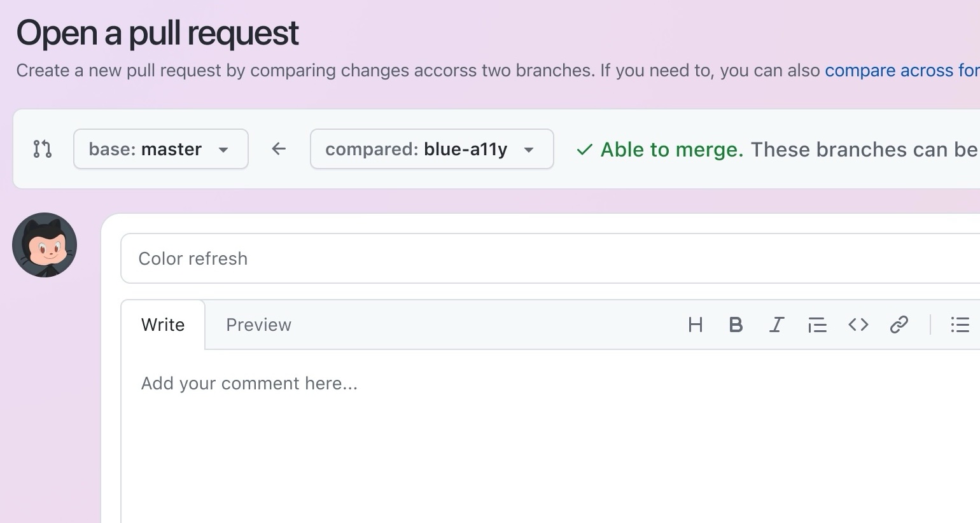The image size is (980, 523).
Task: Click the arrow between branch selectors
Action: (x=278, y=149)
